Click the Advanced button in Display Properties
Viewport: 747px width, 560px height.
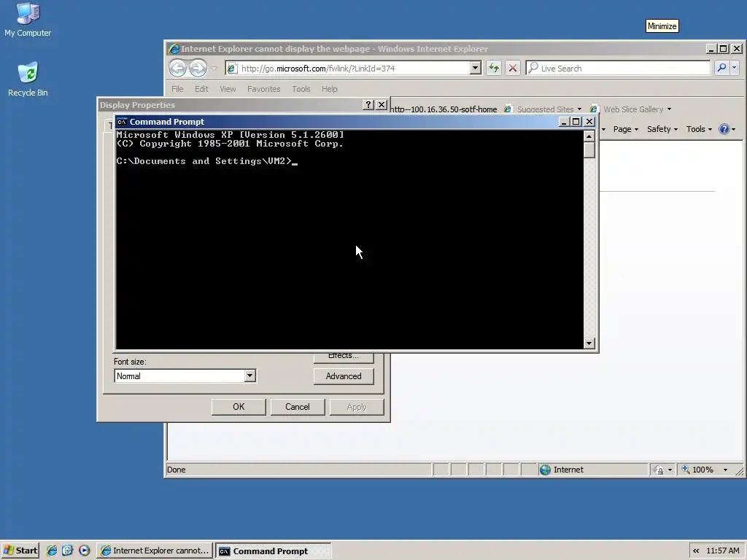coord(344,376)
